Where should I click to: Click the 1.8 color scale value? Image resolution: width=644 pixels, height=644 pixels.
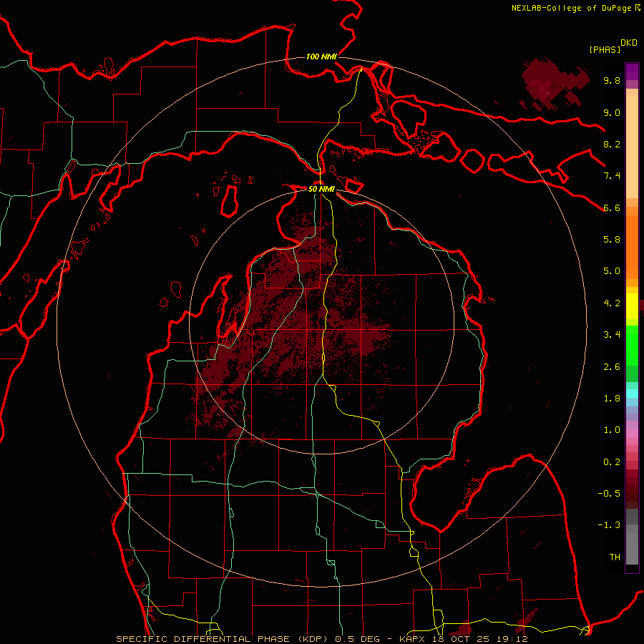click(x=612, y=399)
